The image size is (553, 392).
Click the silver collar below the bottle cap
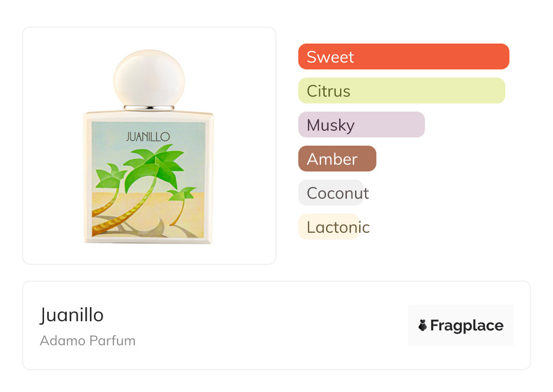pyautogui.click(x=149, y=108)
